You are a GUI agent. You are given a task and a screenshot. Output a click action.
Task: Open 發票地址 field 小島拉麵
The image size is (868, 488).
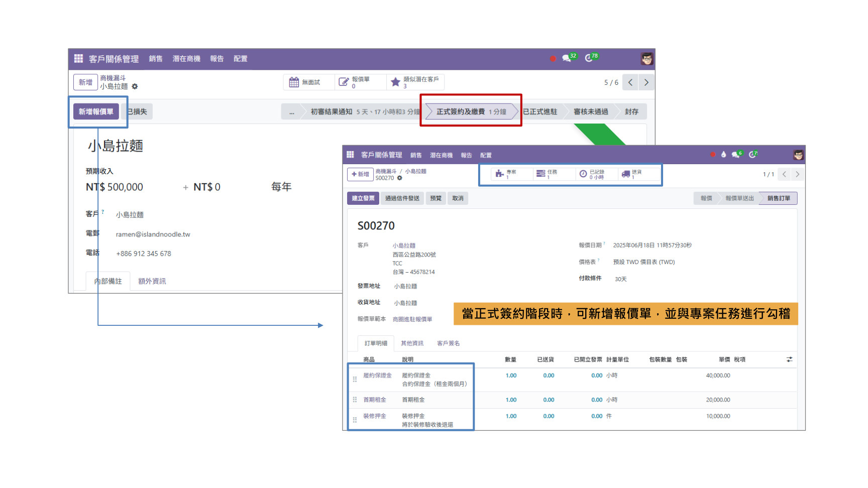click(405, 286)
